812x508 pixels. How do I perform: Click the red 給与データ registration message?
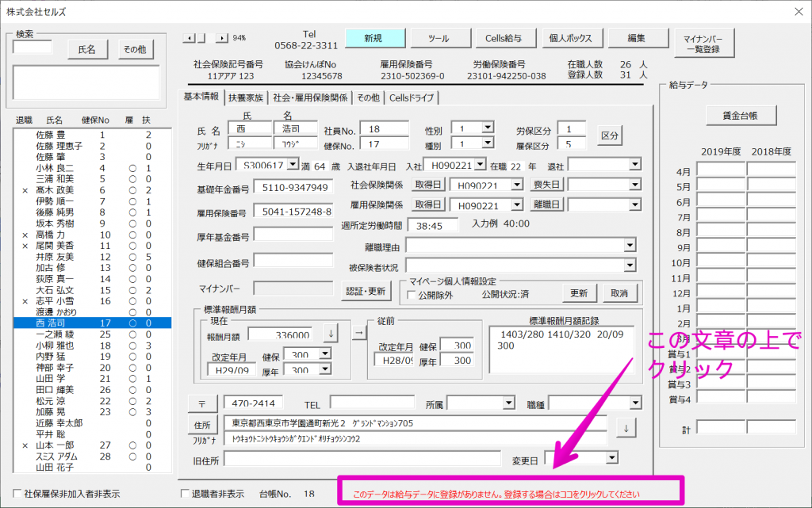click(496, 494)
